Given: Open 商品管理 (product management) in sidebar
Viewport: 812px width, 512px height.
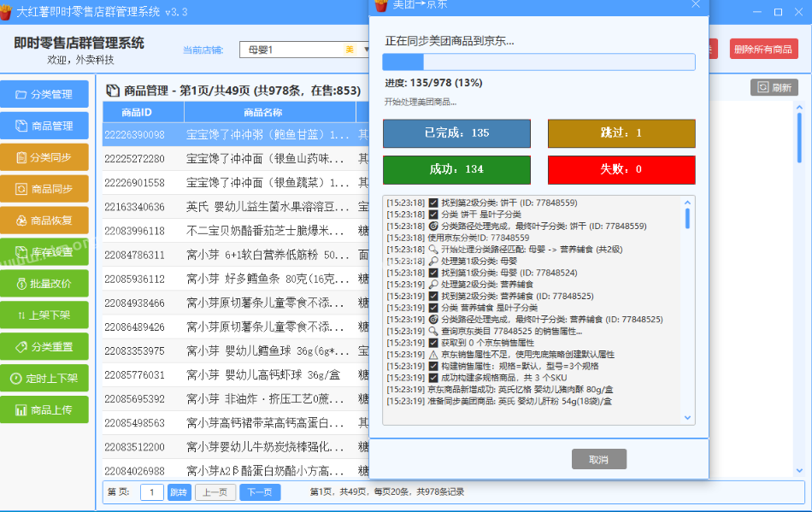Looking at the screenshot, I should (44, 126).
